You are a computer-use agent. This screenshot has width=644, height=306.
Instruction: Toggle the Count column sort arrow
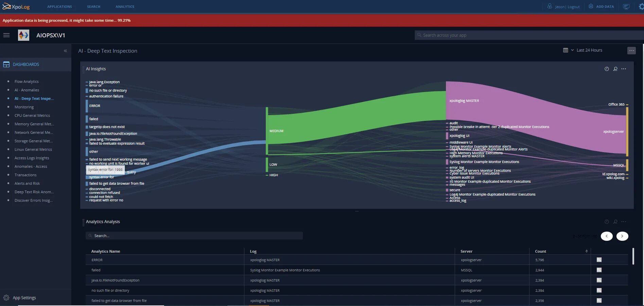point(586,251)
